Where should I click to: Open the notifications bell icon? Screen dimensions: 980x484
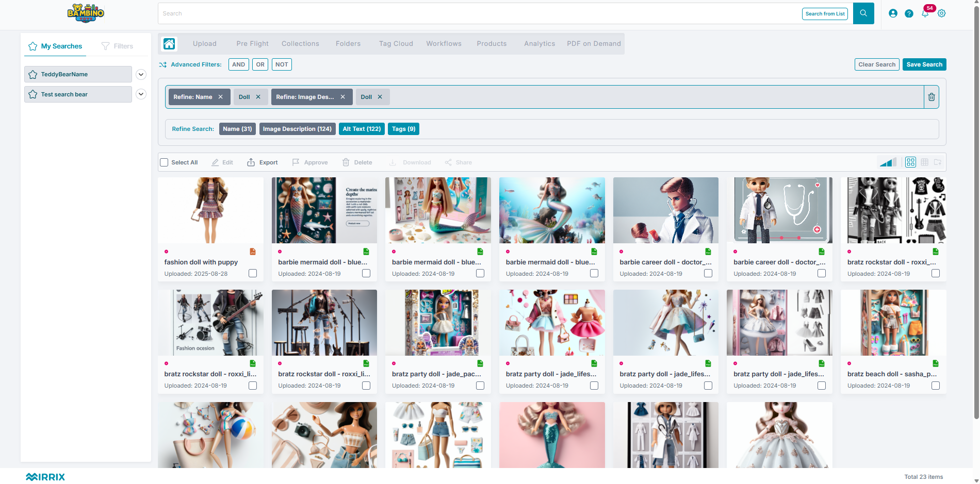click(x=925, y=13)
